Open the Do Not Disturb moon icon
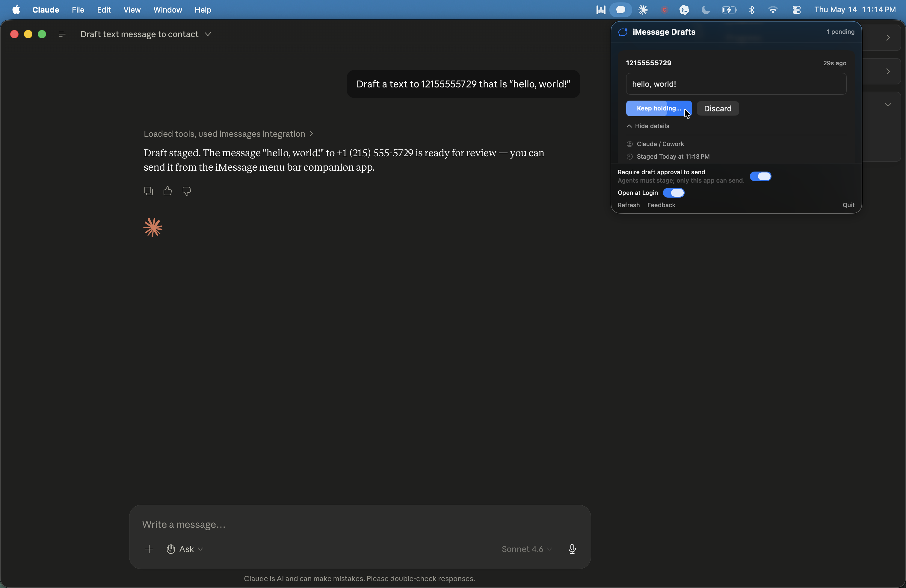906x588 pixels. pyautogui.click(x=705, y=10)
